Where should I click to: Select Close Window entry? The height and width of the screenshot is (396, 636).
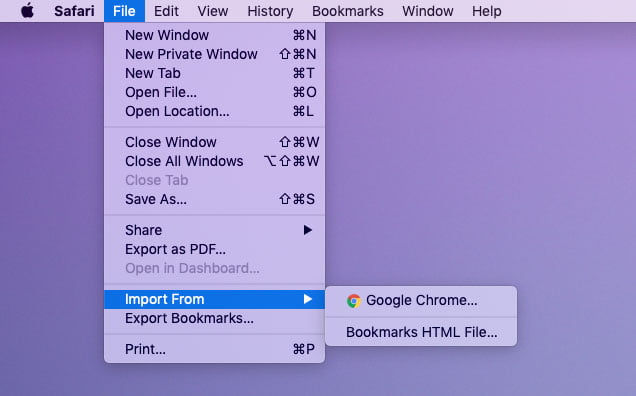click(215, 142)
